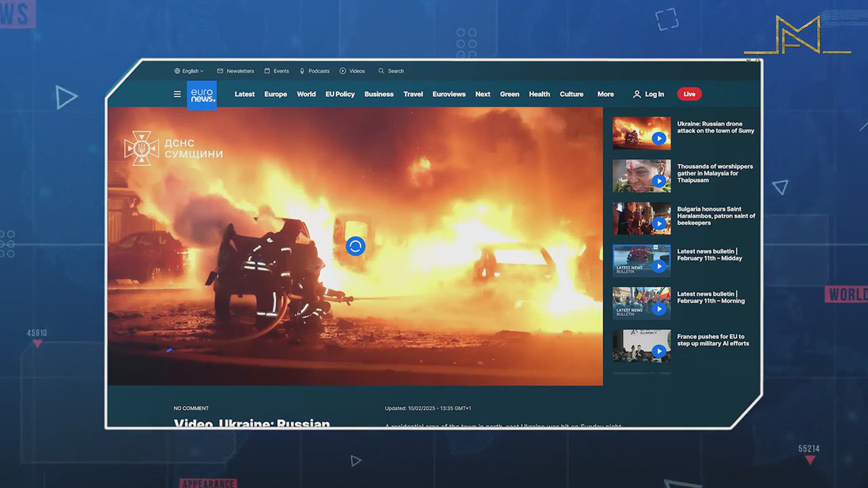The height and width of the screenshot is (488, 868).
Task: Click the red Live button
Action: coord(689,94)
